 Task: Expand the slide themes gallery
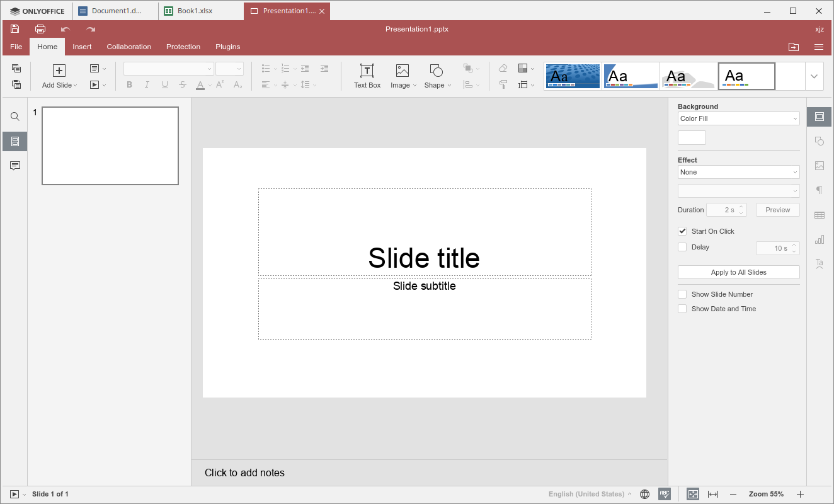pos(814,76)
